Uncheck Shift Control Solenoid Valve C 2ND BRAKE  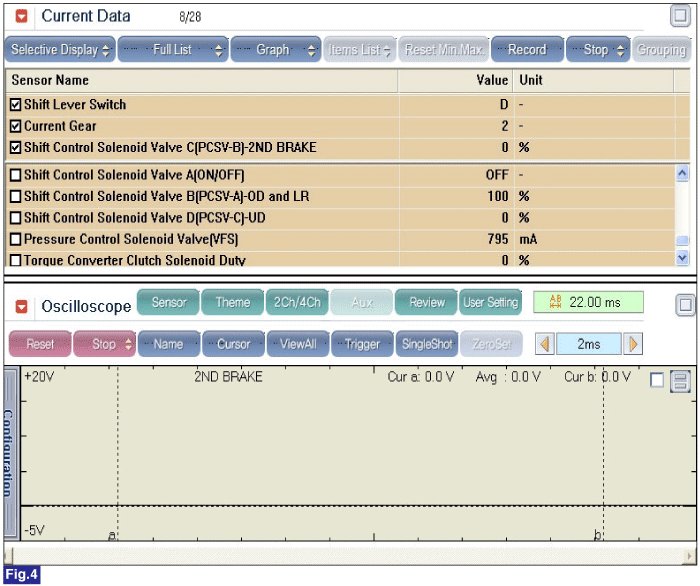[x=15, y=147]
